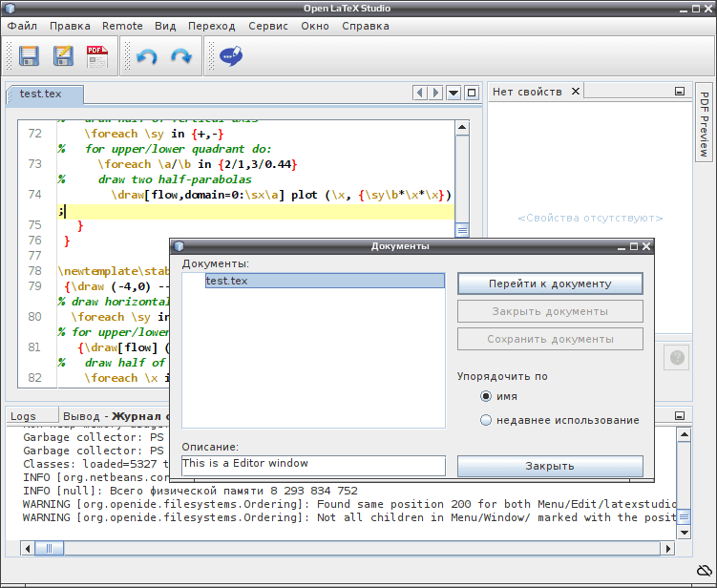Click log horizontal scrollbar right arrow
Viewport: 717px width, 588px height.
click(668, 548)
